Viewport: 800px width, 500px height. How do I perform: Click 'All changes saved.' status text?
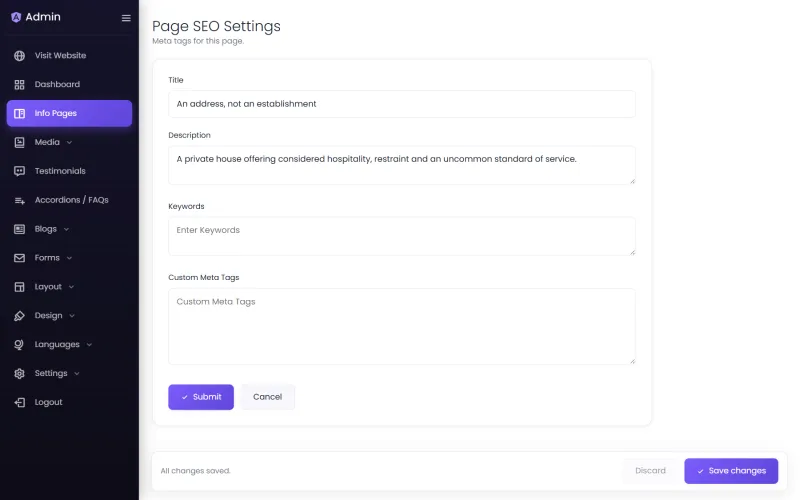click(x=195, y=471)
